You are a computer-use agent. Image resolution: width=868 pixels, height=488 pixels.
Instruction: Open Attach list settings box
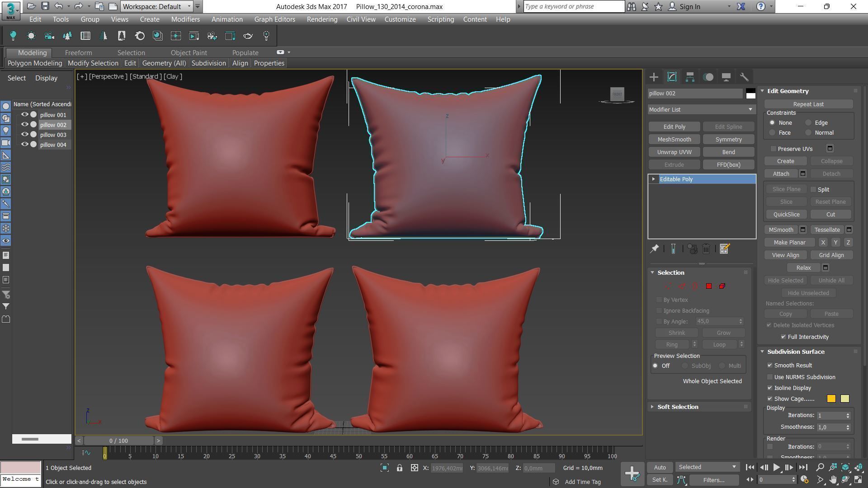click(803, 174)
